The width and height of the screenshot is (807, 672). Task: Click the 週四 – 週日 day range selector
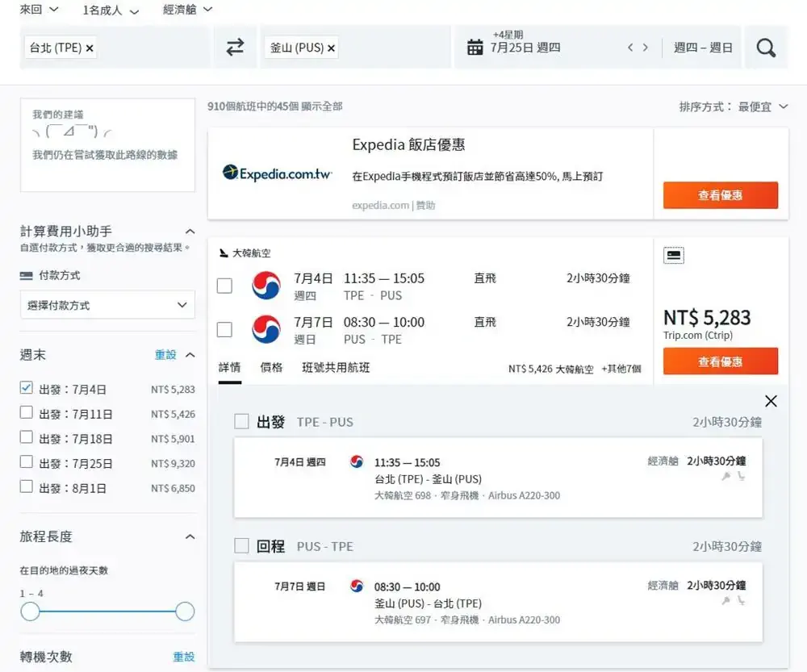(x=703, y=48)
